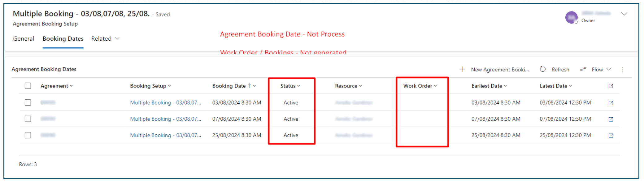Click the plus icon for New Agreement Booking
Image resolution: width=644 pixels, height=185 pixels.
[x=462, y=69]
